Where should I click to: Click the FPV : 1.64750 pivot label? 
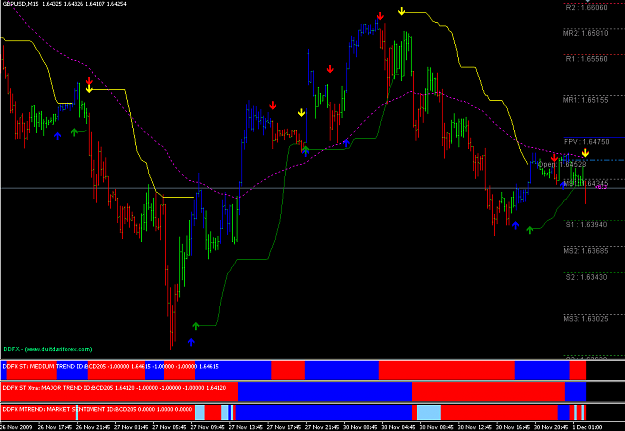[587, 142]
